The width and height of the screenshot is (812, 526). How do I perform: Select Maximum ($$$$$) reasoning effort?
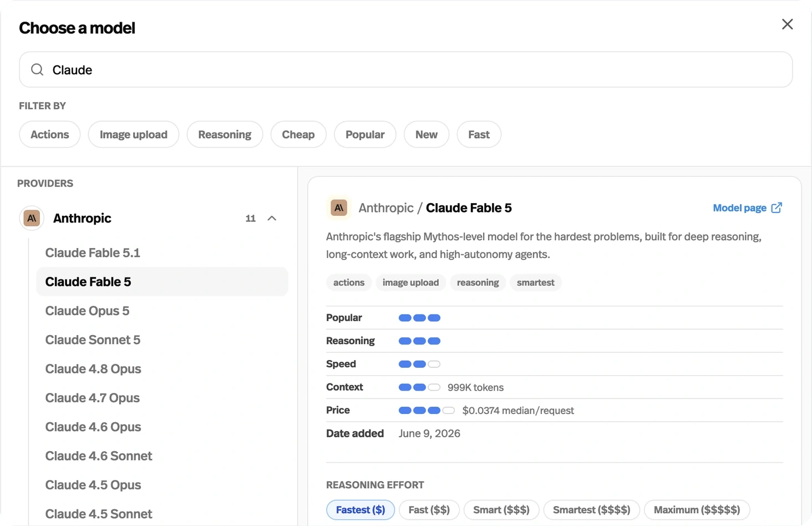697,510
